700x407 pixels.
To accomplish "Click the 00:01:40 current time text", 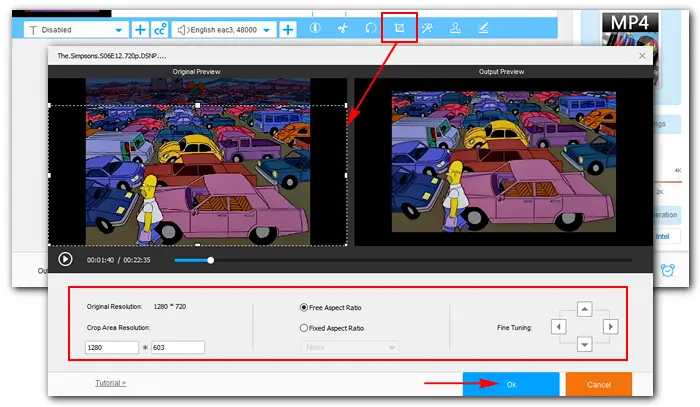I will click(x=100, y=260).
